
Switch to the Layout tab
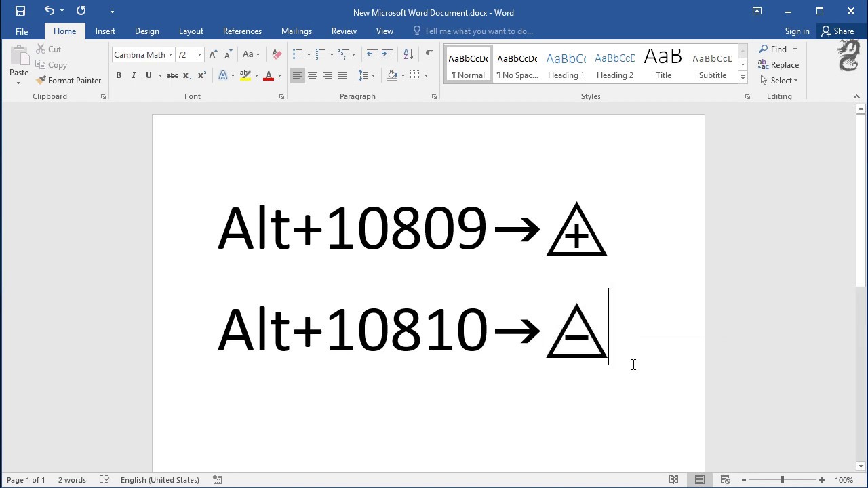[191, 30]
